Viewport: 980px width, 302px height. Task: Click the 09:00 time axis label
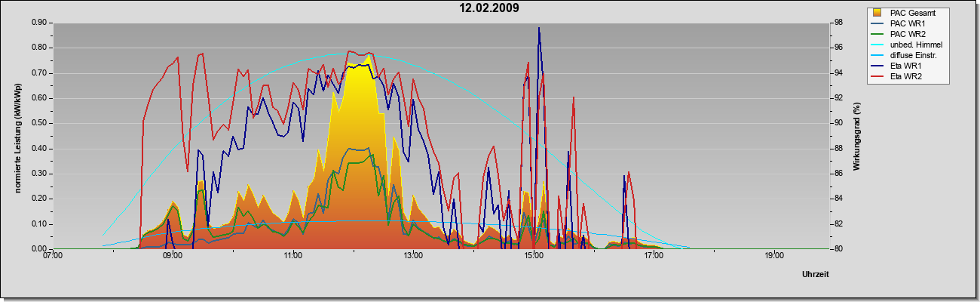(x=173, y=256)
